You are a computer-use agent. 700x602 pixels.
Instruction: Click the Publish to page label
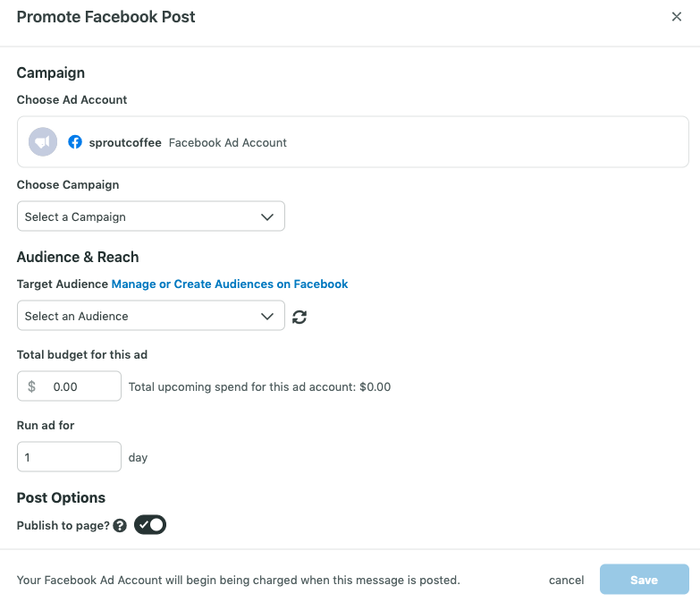click(x=63, y=526)
